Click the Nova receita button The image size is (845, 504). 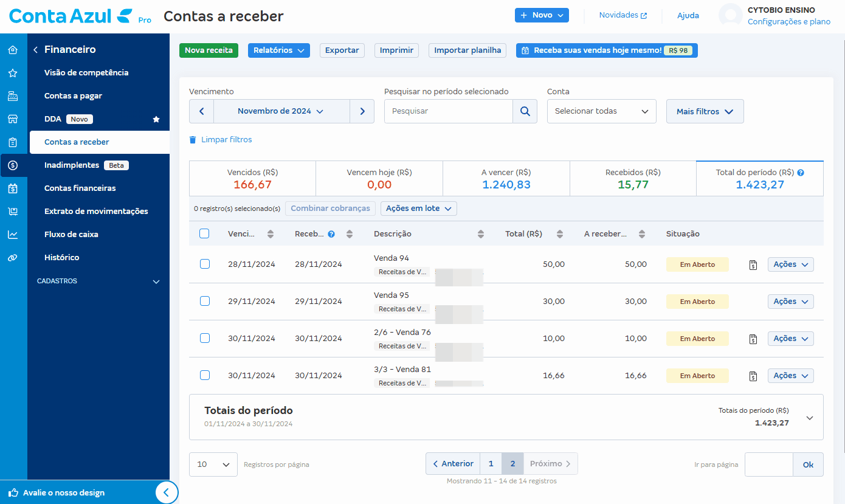pos(209,50)
